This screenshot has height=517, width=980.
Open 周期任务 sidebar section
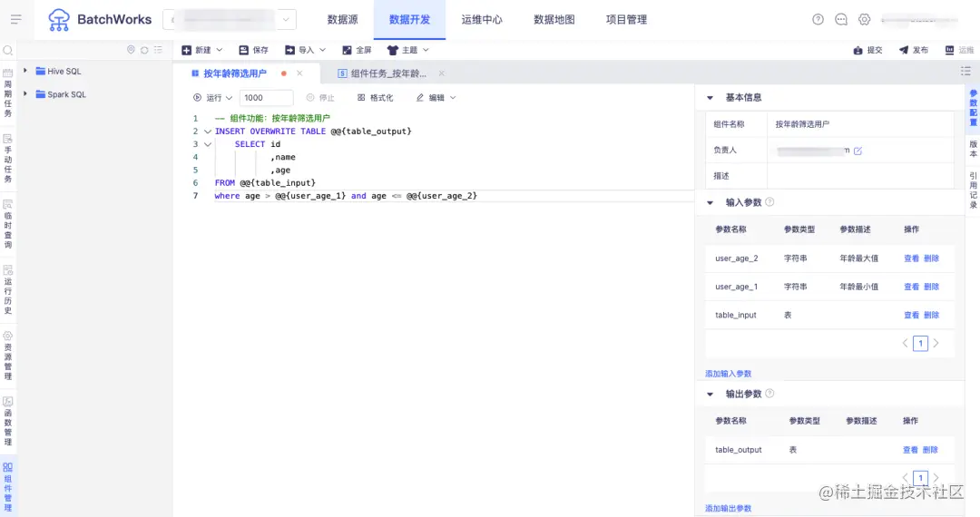(8, 93)
